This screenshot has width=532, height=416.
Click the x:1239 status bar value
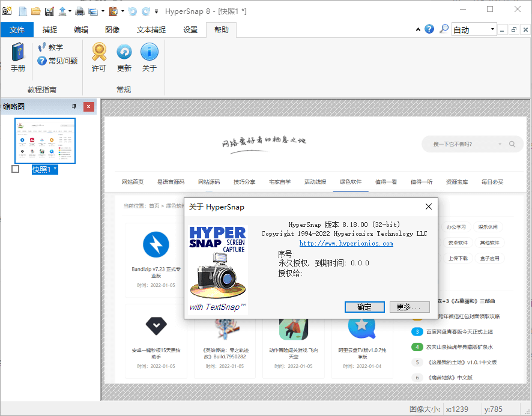click(457, 409)
